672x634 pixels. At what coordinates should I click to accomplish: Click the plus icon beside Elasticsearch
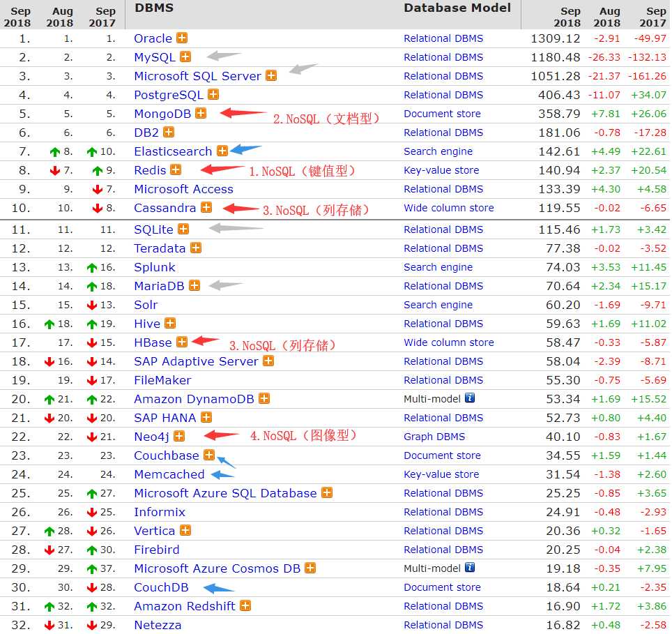[x=222, y=151]
